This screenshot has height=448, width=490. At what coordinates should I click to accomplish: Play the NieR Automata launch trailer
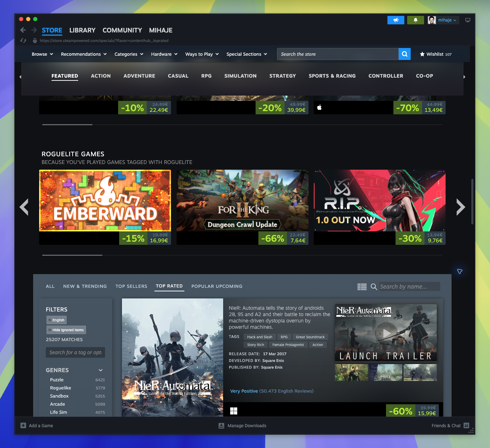386,333
